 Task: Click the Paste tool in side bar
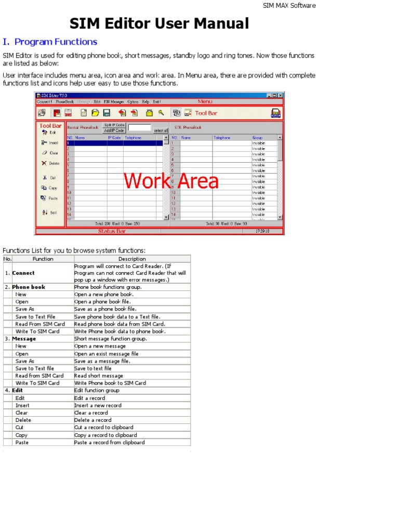click(x=49, y=198)
